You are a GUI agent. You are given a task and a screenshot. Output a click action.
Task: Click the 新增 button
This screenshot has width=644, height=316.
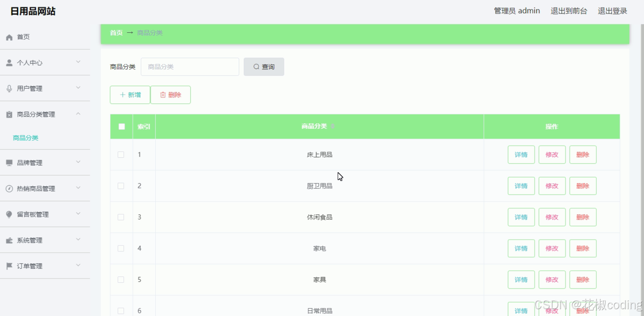point(130,95)
